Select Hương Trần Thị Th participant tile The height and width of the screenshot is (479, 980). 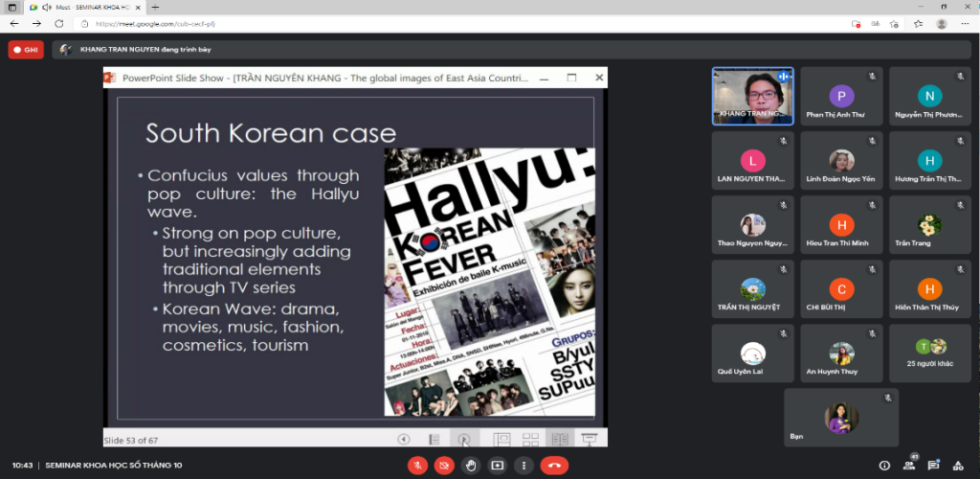[930, 161]
